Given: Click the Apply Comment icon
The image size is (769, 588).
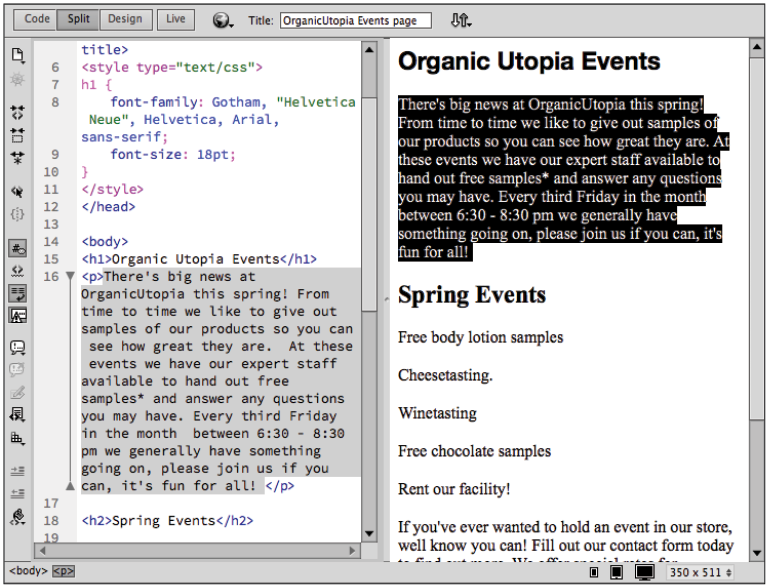Looking at the screenshot, I should point(17,348).
